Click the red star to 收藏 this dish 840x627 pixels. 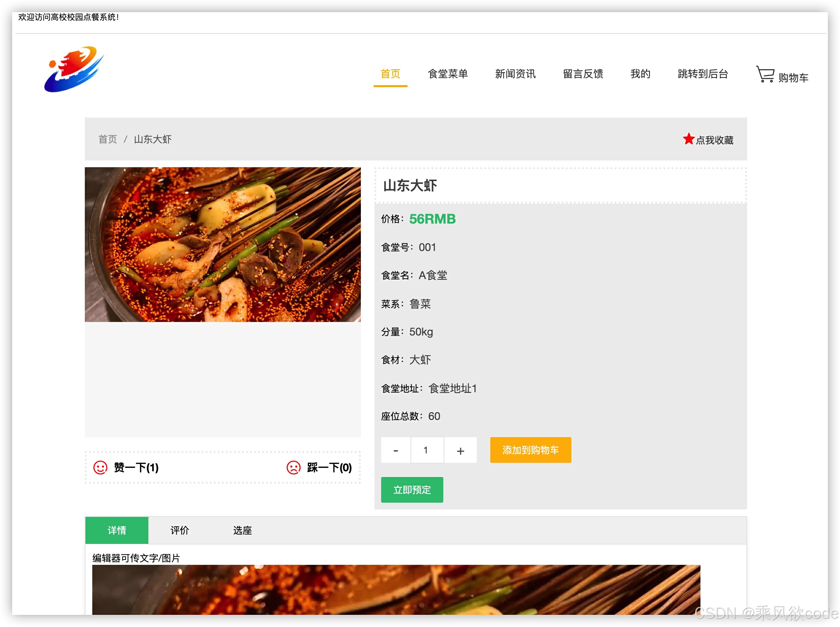click(689, 139)
